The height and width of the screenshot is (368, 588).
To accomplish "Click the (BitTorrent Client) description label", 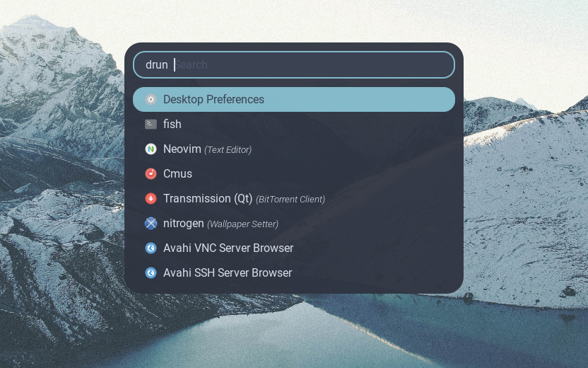I will [x=290, y=200].
